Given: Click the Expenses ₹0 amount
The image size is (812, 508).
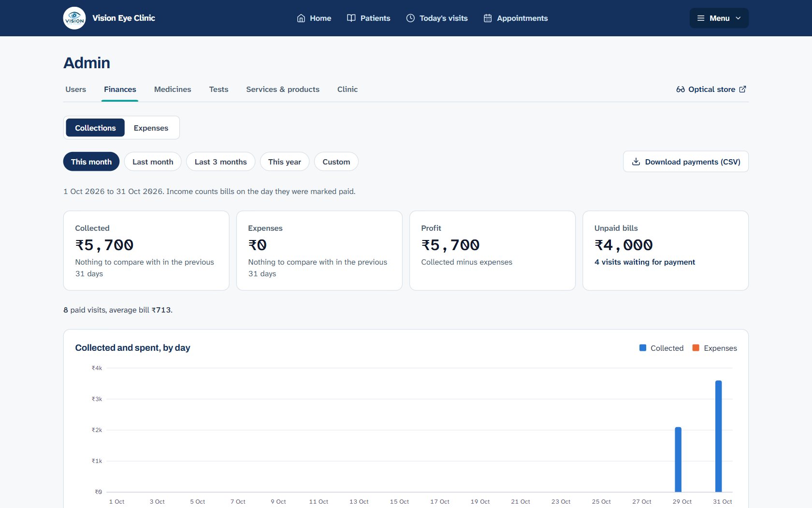Looking at the screenshot, I should tap(258, 245).
